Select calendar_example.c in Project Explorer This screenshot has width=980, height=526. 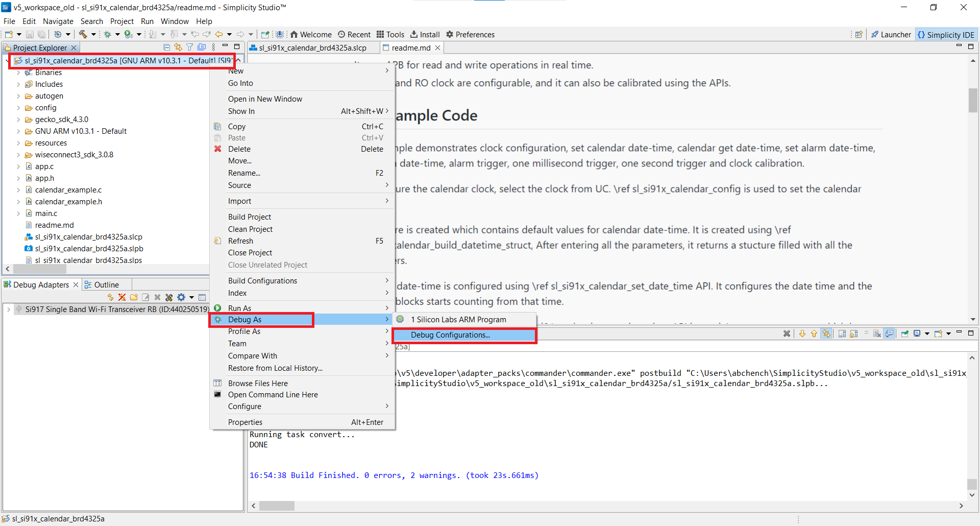[68, 190]
